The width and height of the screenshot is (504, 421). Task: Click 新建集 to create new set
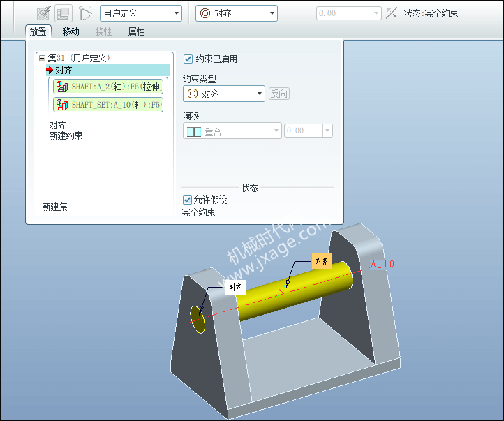coord(54,207)
